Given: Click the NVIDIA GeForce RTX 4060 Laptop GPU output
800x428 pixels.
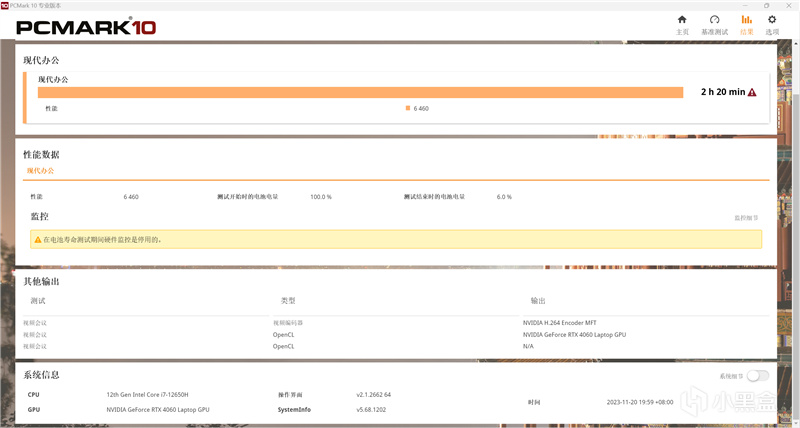Looking at the screenshot, I should [574, 335].
